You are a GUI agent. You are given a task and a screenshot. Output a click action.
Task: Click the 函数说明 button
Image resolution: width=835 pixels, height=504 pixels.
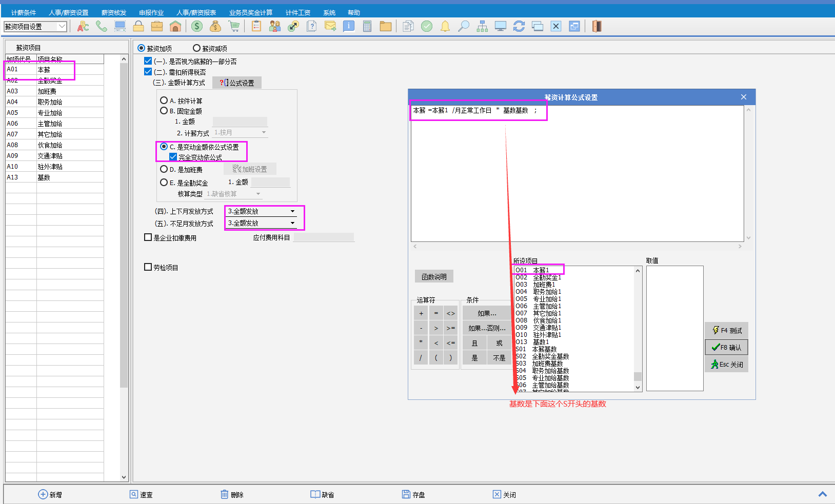[434, 277]
